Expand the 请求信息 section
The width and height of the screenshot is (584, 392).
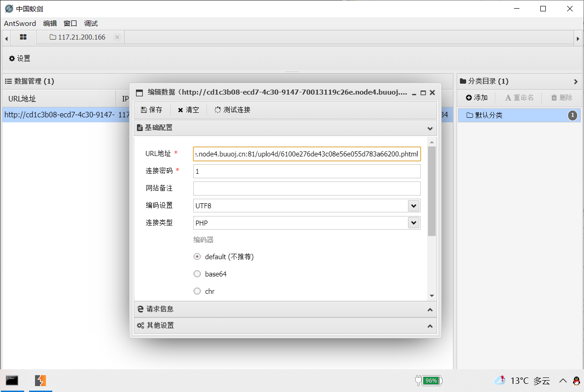pyautogui.click(x=285, y=309)
